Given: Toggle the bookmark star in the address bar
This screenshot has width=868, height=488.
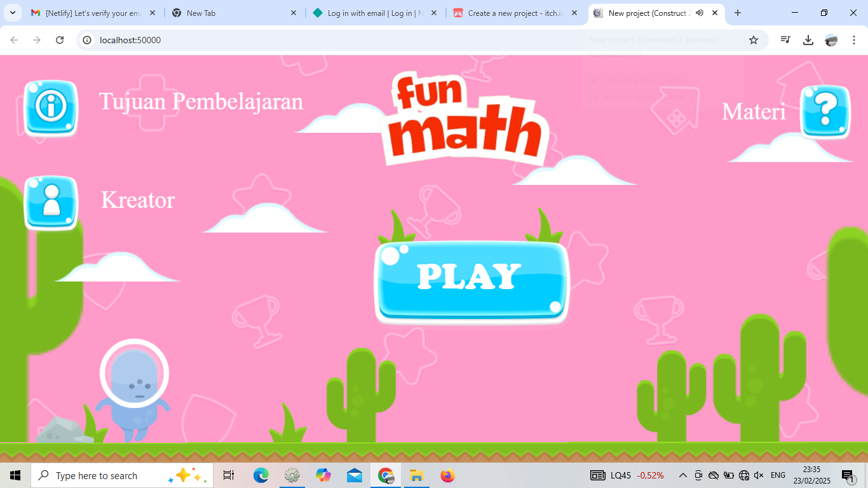Looking at the screenshot, I should coord(754,39).
